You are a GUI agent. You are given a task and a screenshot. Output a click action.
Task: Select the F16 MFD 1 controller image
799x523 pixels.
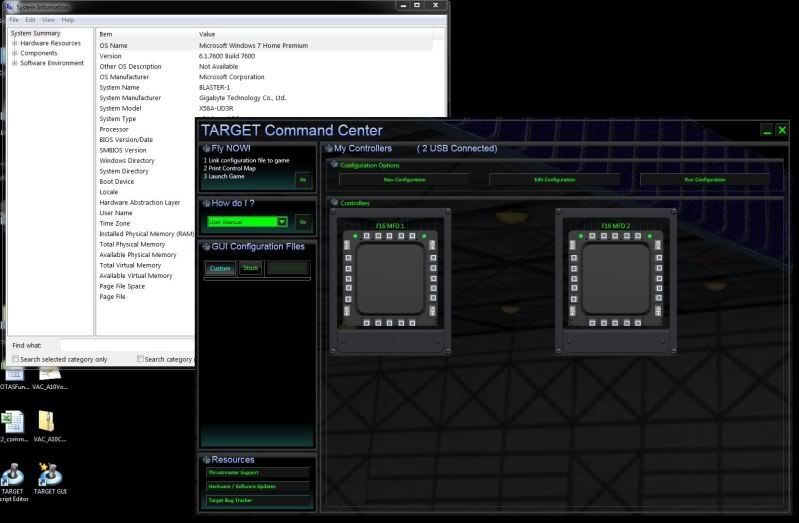[x=388, y=279]
